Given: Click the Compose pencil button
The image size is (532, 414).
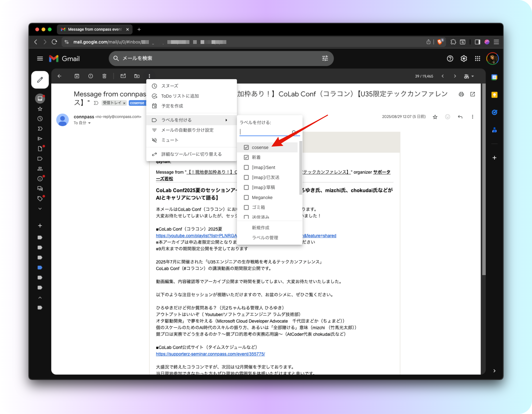Looking at the screenshot, I should [40, 80].
